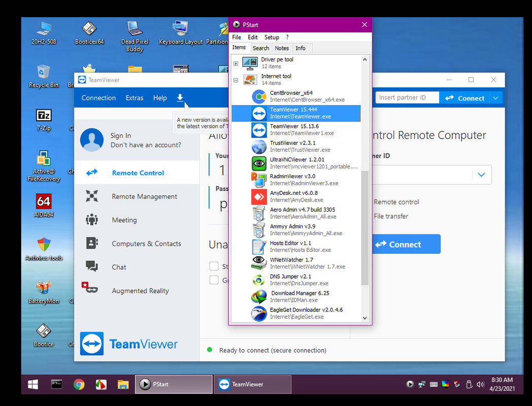Launch RadminViewer v3.0 icon
The width and height of the screenshot is (532, 406).
259,180
